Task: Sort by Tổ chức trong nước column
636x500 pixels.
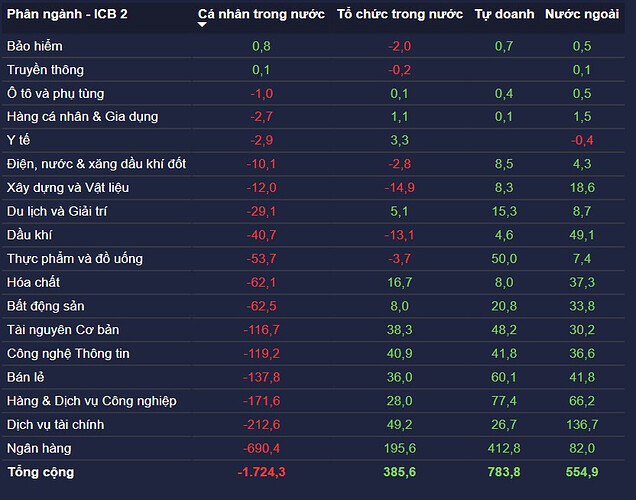Action: (399, 14)
